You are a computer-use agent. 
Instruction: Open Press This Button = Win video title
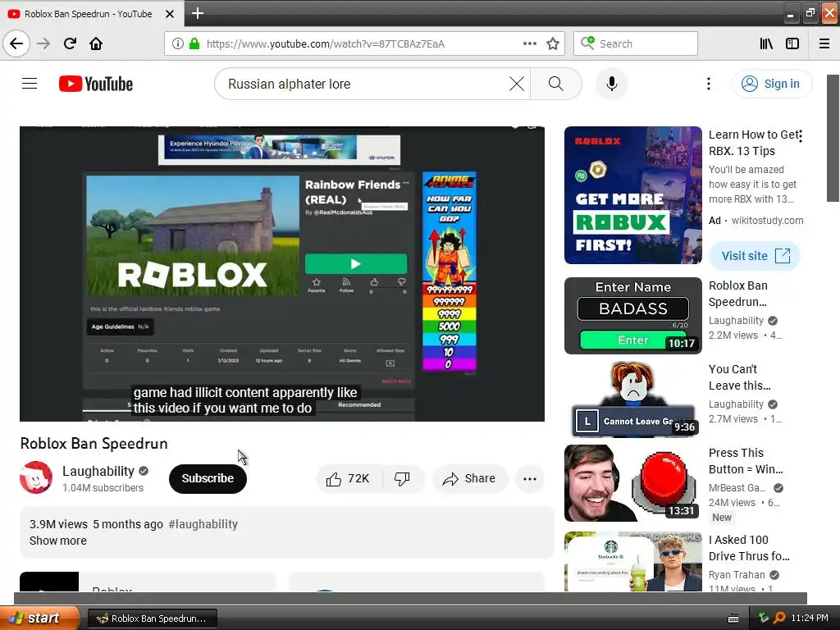(745, 461)
